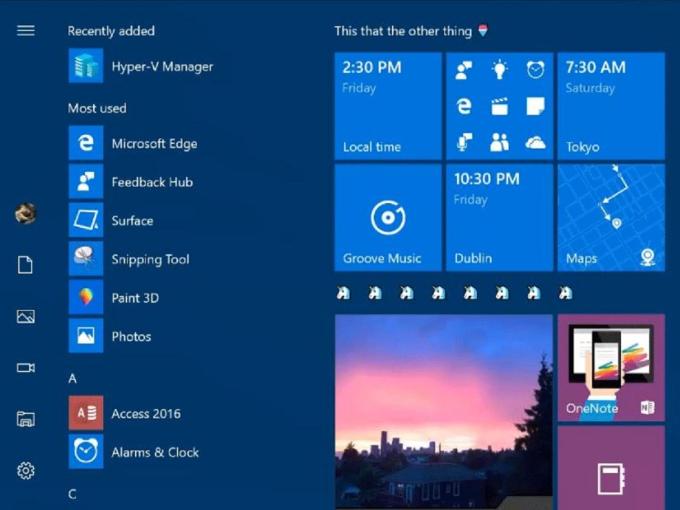
Task: Open the purple notebook tile below OneNote
Action: tap(611, 468)
